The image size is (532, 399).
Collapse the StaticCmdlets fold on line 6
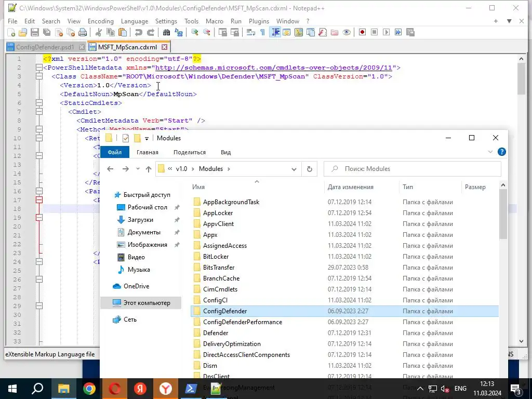[39, 103]
